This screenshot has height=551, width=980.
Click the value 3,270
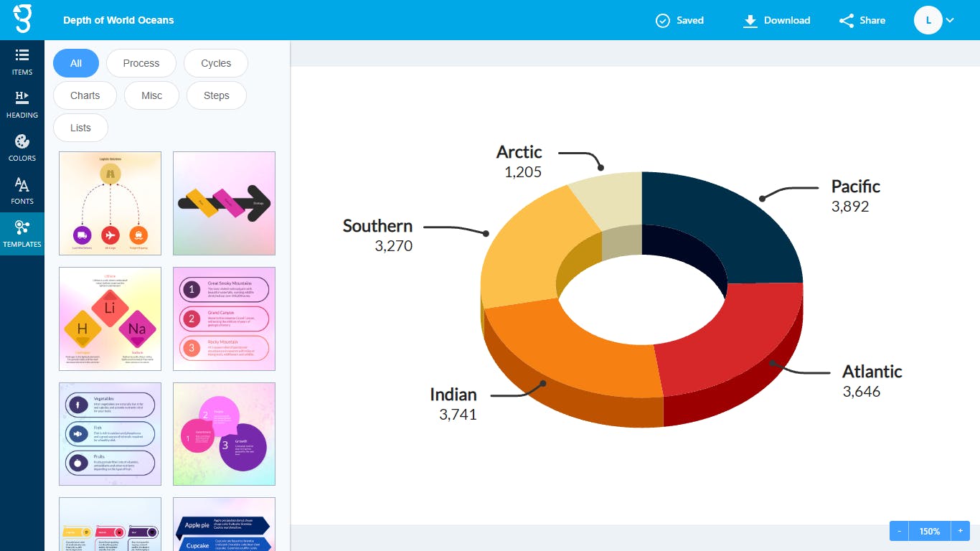[394, 246]
